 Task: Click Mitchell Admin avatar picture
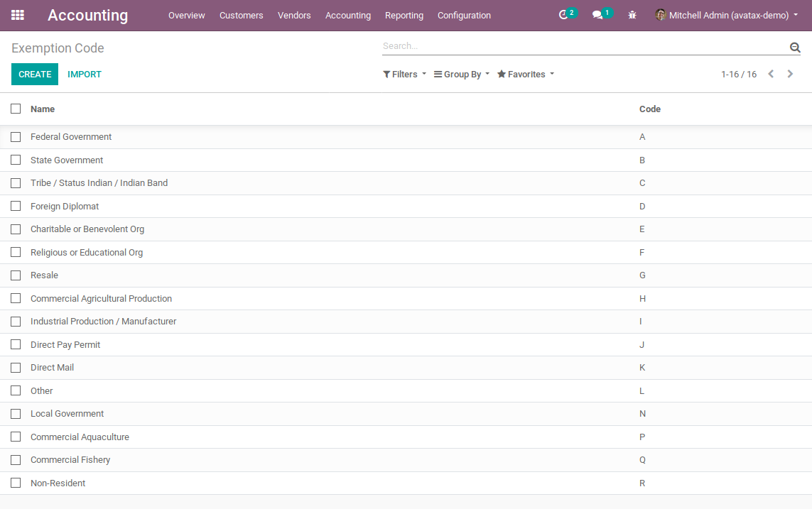coord(661,15)
